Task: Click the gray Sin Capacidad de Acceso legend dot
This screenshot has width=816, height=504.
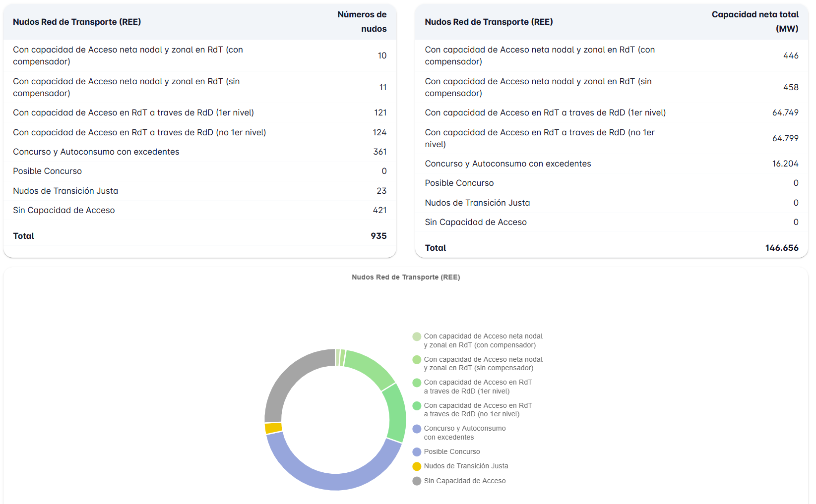Action: click(417, 481)
